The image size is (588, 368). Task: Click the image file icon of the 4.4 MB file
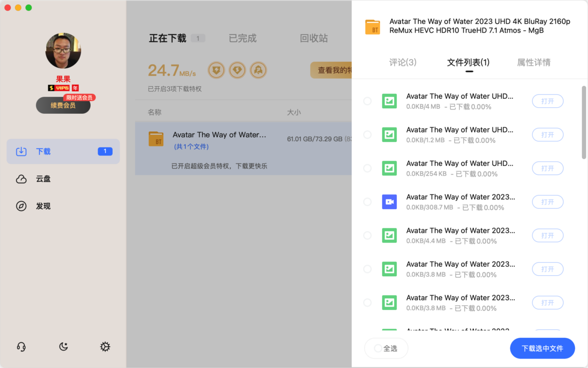click(389, 236)
